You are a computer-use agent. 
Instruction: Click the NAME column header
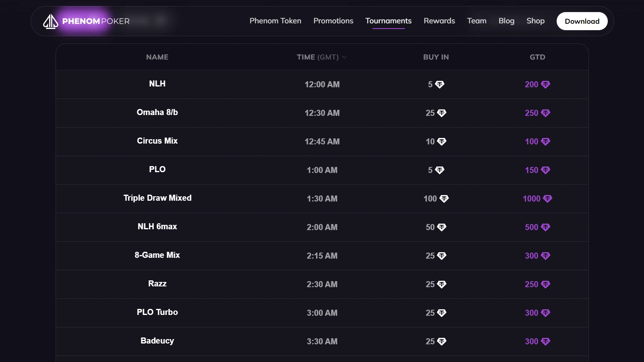(157, 57)
